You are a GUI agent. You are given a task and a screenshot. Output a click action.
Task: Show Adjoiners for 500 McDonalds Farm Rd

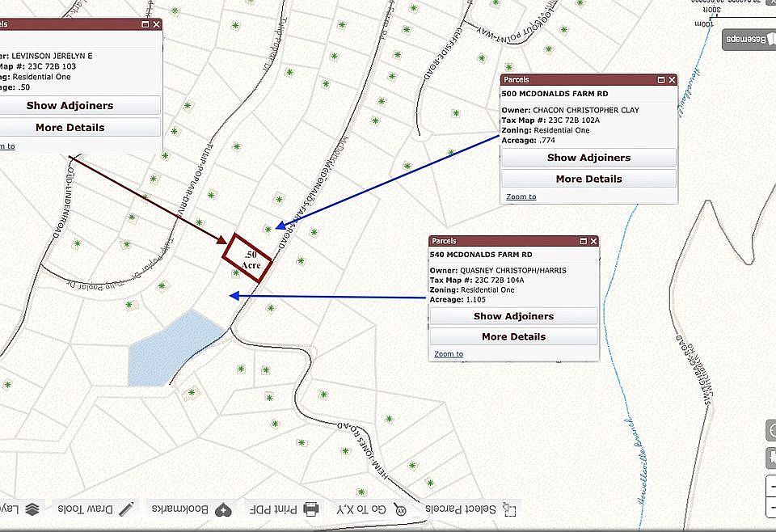[588, 158]
